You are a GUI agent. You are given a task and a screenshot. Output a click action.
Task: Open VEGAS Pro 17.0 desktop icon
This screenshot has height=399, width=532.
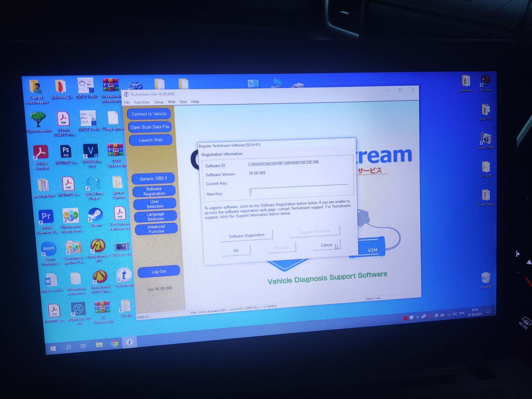coord(90,151)
